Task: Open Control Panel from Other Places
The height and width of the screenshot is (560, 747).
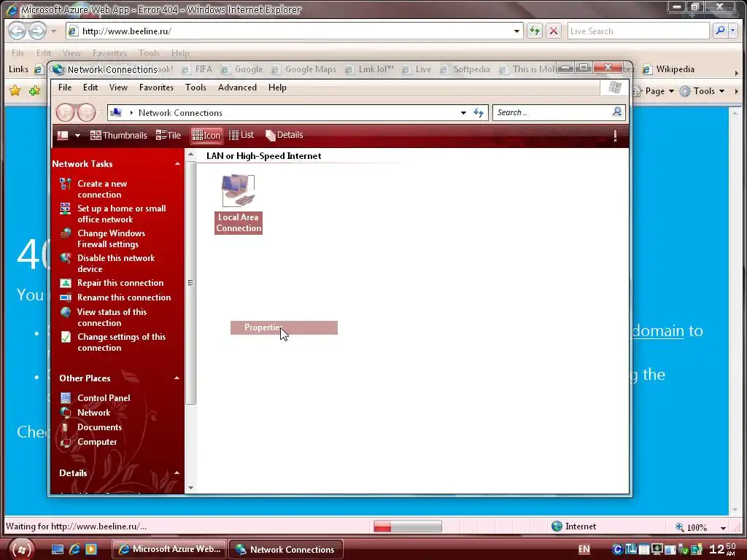Action: (x=104, y=398)
